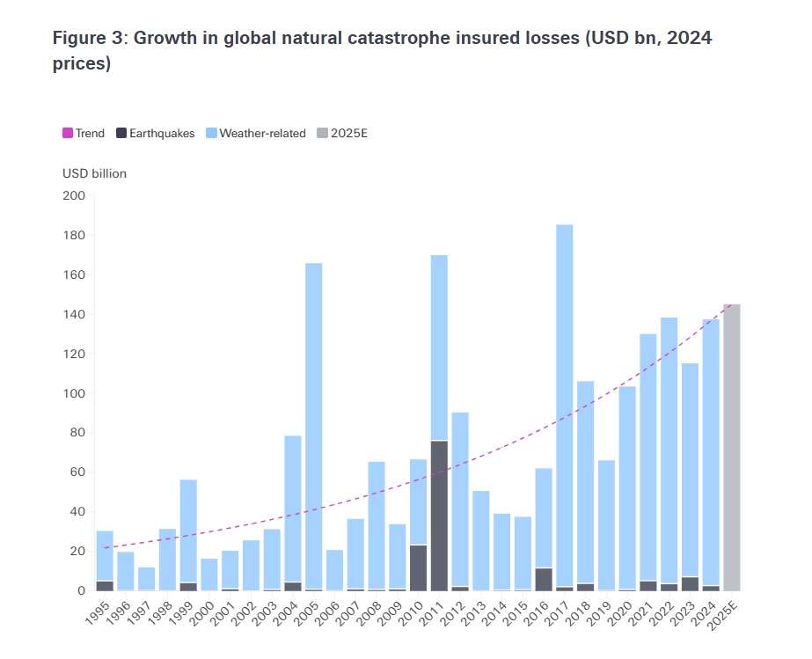The width and height of the screenshot is (812, 659).
Task: Click the magenta Trend legend swatch
Action: 68,134
